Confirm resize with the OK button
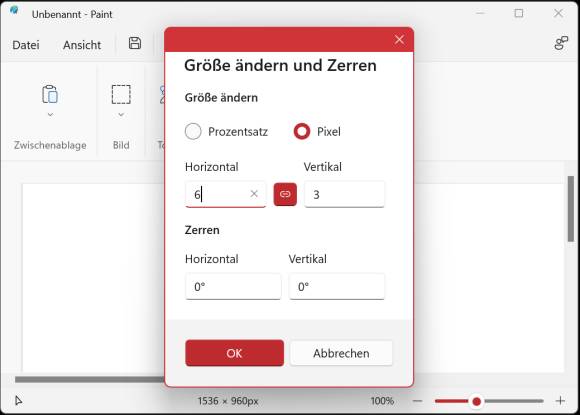Viewport: 580px width, 415px height. point(235,353)
